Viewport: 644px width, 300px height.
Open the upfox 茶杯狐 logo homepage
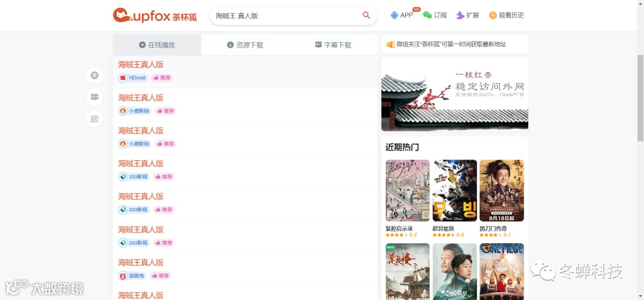pos(155,16)
